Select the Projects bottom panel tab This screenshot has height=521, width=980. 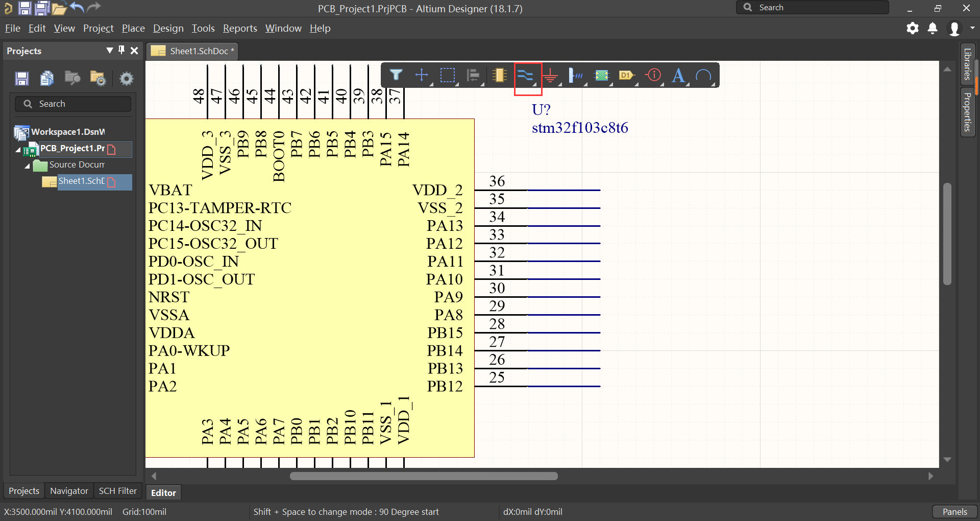tap(24, 491)
